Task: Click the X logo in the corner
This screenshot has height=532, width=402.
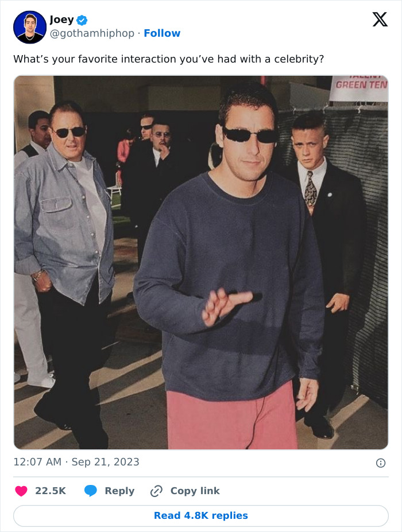Action: tap(380, 20)
